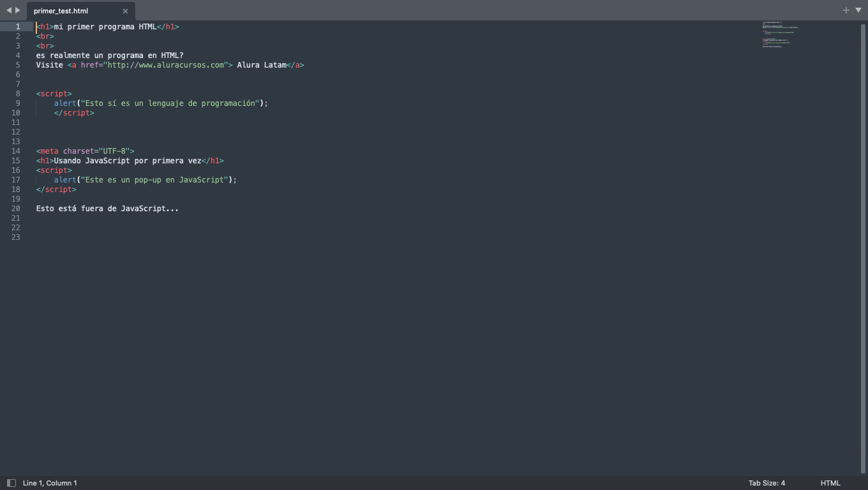Click string 'Este es un pop-up en JavaScript'
Viewport: 868px width, 490px height.
pos(154,180)
